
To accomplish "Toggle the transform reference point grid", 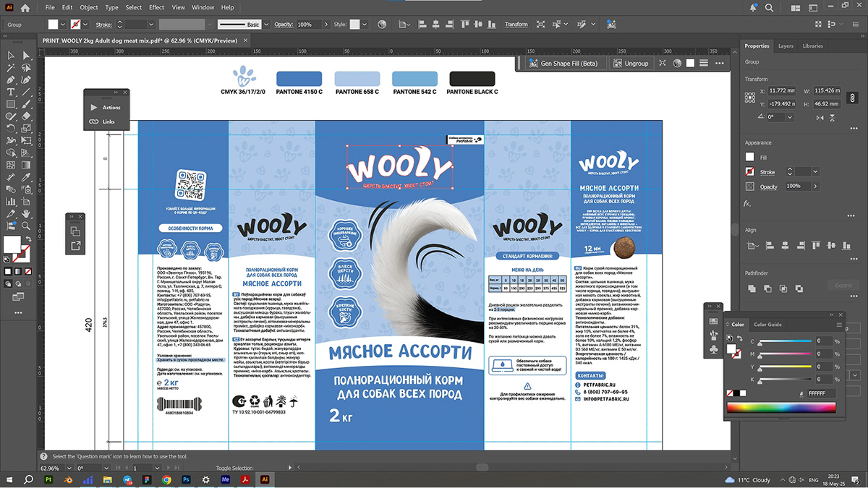I will 750,97.
